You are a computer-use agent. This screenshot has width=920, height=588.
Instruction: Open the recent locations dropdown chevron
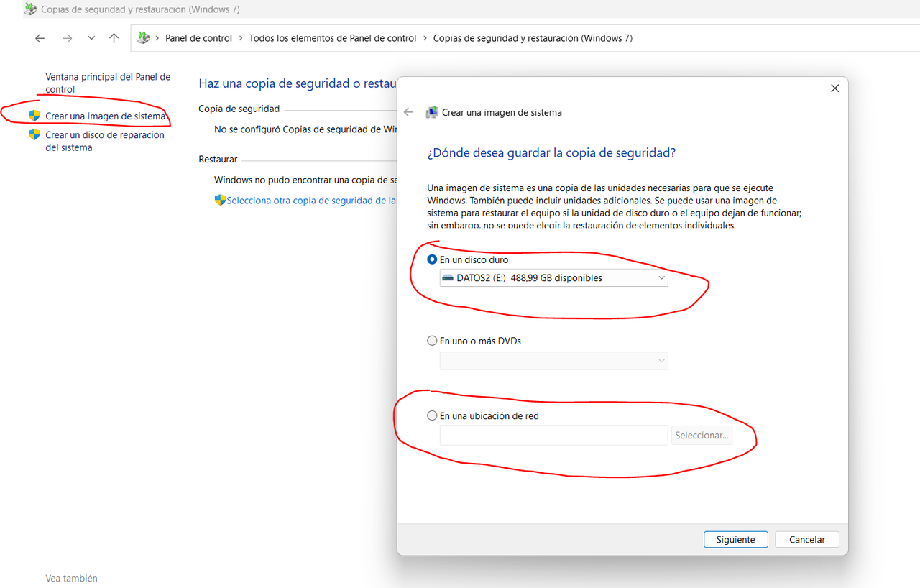(91, 38)
